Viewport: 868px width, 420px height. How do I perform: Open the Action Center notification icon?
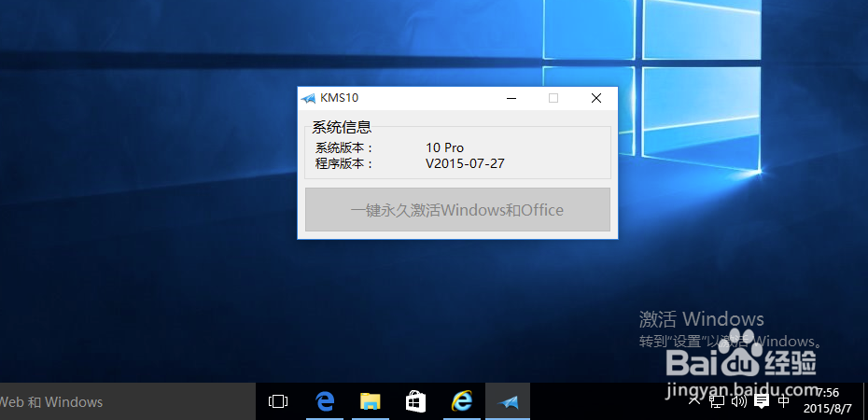tap(762, 401)
